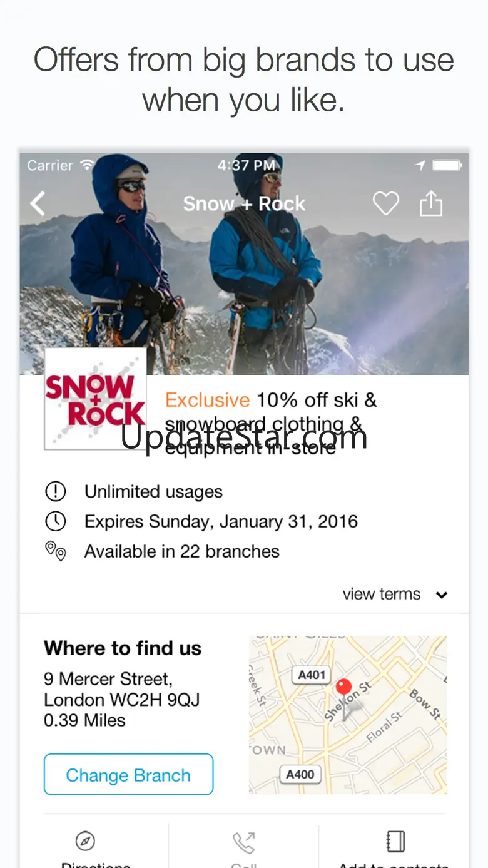Open the Snow + Rock logo thumbnail
The width and height of the screenshot is (488, 868).
tap(95, 399)
